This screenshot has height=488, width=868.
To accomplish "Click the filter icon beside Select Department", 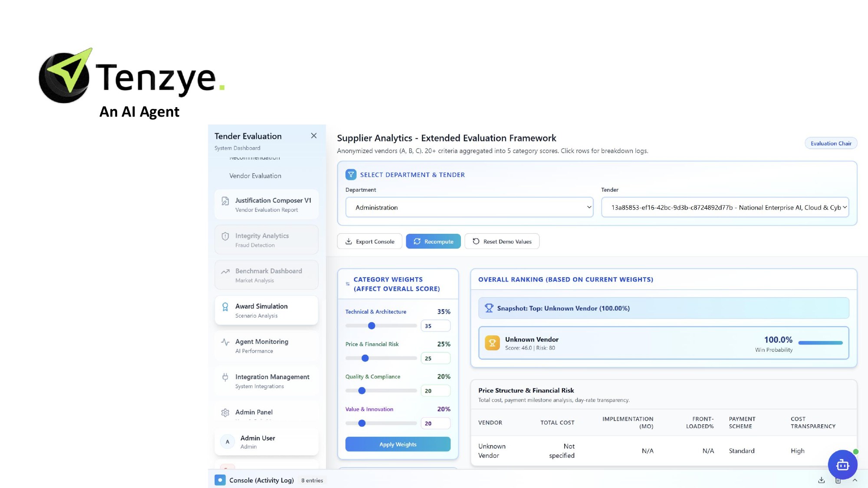I will (x=351, y=174).
